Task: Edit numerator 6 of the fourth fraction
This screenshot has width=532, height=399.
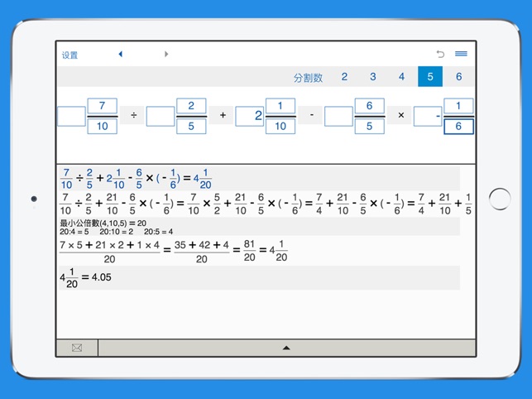Action: (x=370, y=106)
